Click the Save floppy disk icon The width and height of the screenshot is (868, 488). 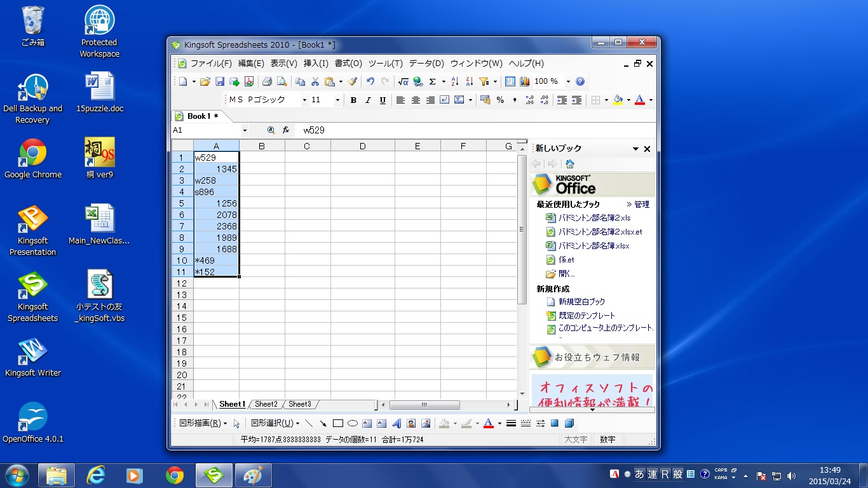[220, 81]
